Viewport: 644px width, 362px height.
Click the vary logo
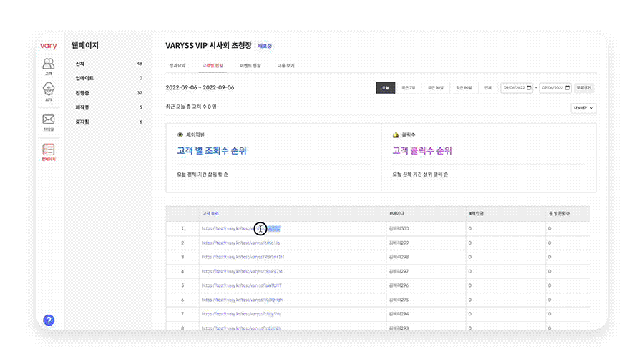49,46
